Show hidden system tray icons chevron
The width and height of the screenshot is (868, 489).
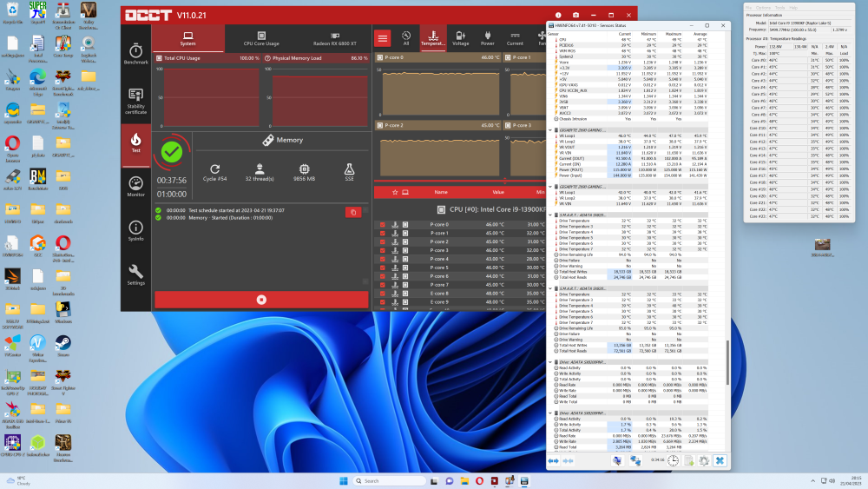[812, 480]
